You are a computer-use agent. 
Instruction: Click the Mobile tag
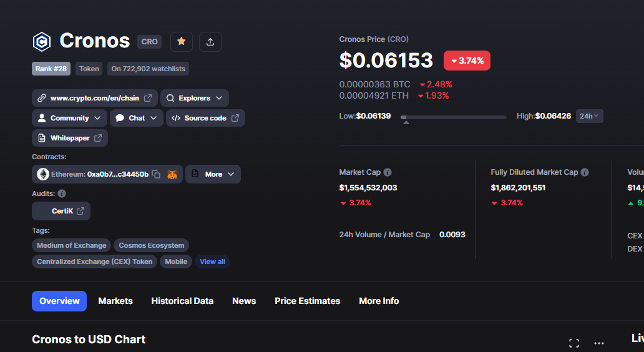click(x=176, y=262)
